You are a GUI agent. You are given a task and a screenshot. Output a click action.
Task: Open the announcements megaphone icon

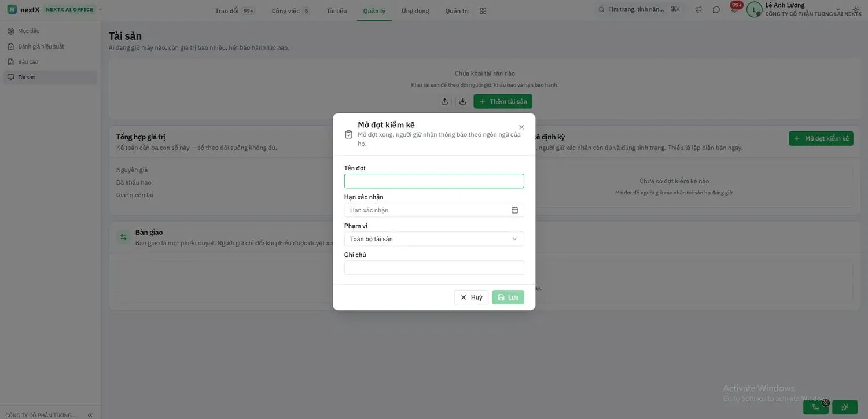(x=698, y=10)
